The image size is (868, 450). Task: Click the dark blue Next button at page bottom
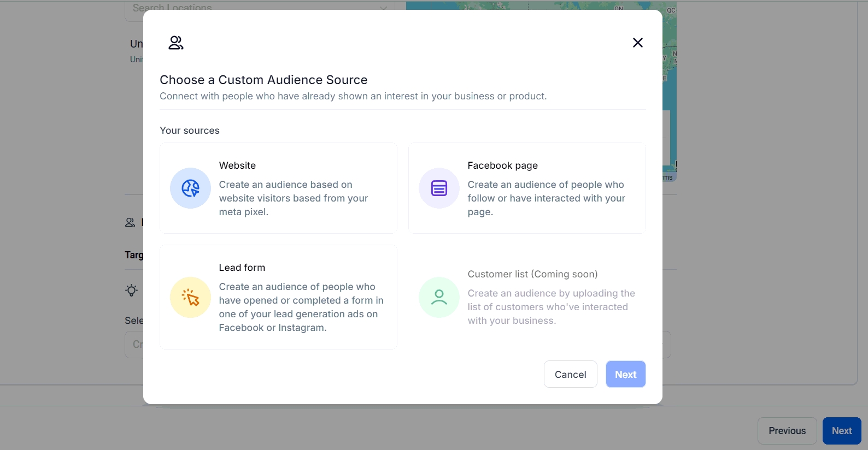841,431
